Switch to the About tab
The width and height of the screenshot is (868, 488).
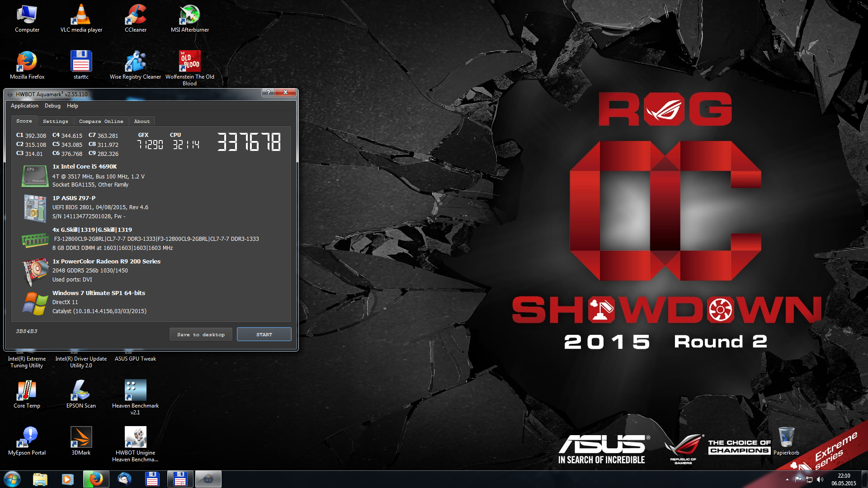(142, 121)
